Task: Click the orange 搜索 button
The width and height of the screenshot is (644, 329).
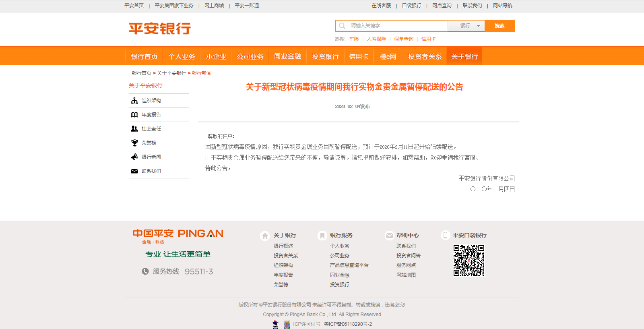Action: [x=500, y=26]
